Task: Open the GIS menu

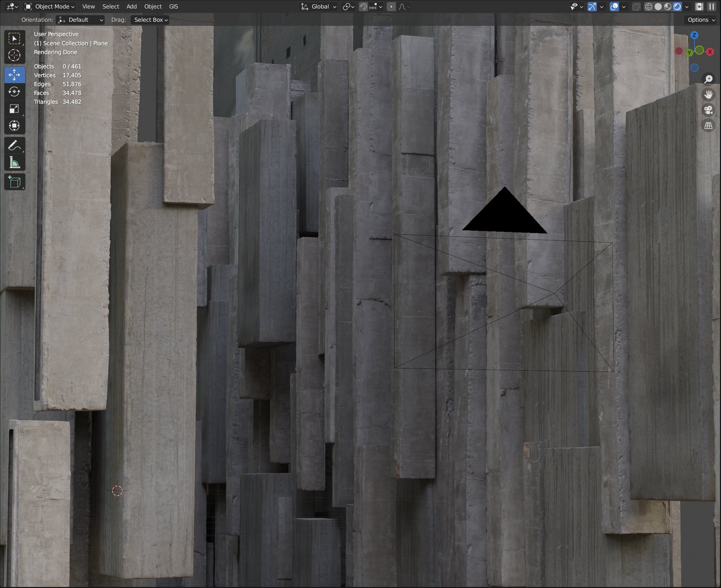Action: tap(173, 7)
